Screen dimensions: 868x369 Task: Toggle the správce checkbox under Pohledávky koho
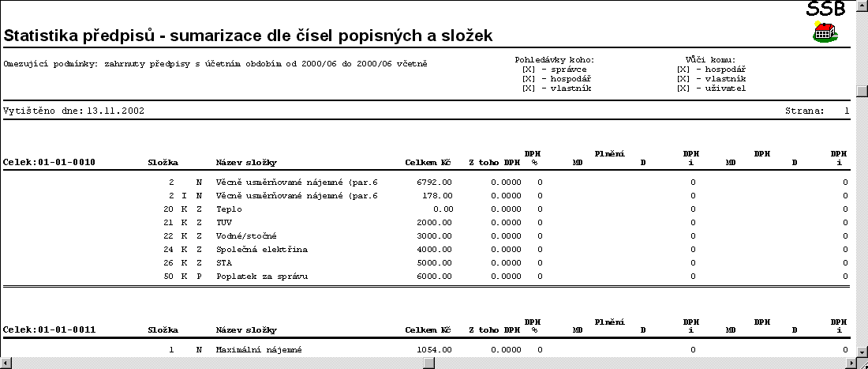tap(528, 70)
